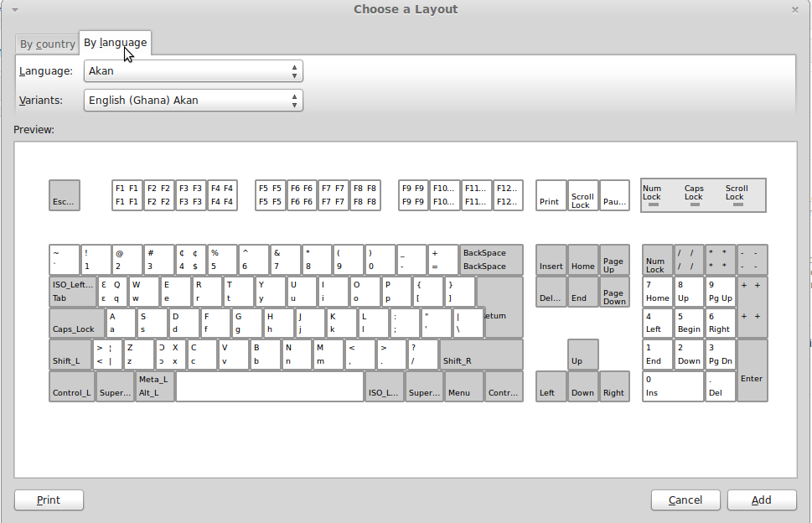Click the Up arrow key in the preview
The image size is (812, 523).
coord(582,355)
